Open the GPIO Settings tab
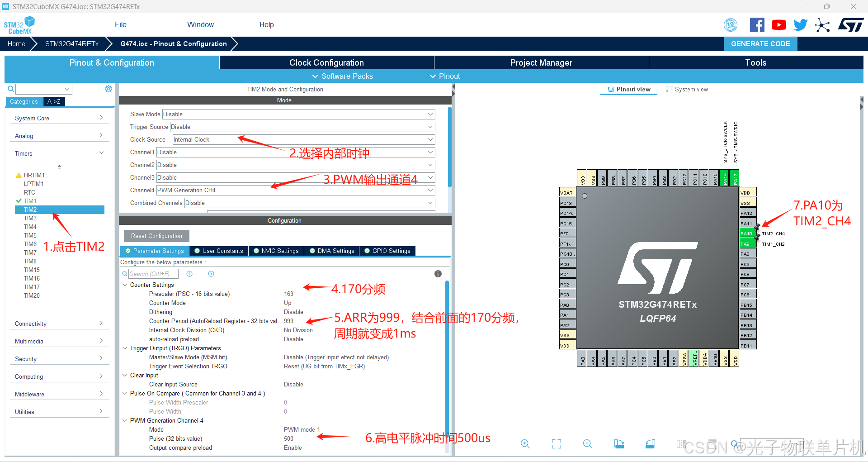 pyautogui.click(x=387, y=251)
